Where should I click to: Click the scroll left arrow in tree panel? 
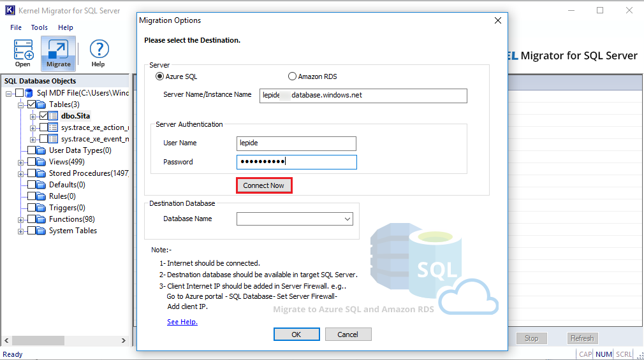[6, 340]
